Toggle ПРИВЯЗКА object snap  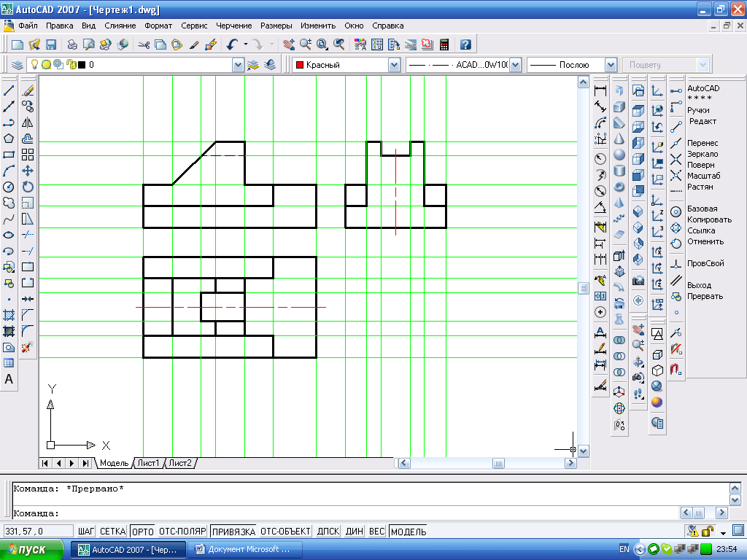[233, 532]
